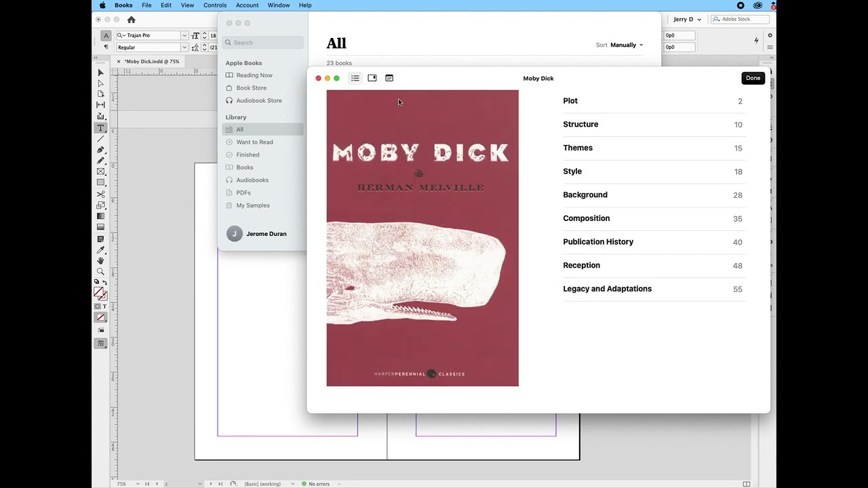
Task: Select the Content Collector tool
Action: pos(100,117)
